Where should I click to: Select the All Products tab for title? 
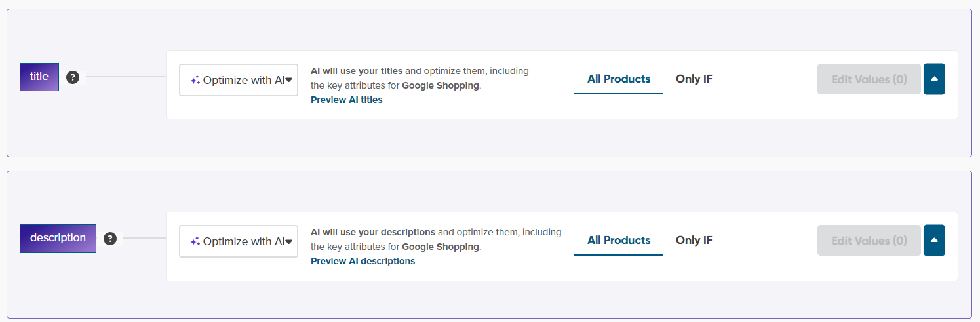click(x=618, y=79)
